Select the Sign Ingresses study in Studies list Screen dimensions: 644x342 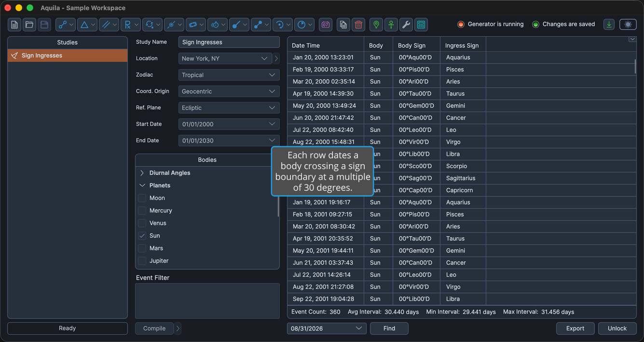click(x=68, y=56)
